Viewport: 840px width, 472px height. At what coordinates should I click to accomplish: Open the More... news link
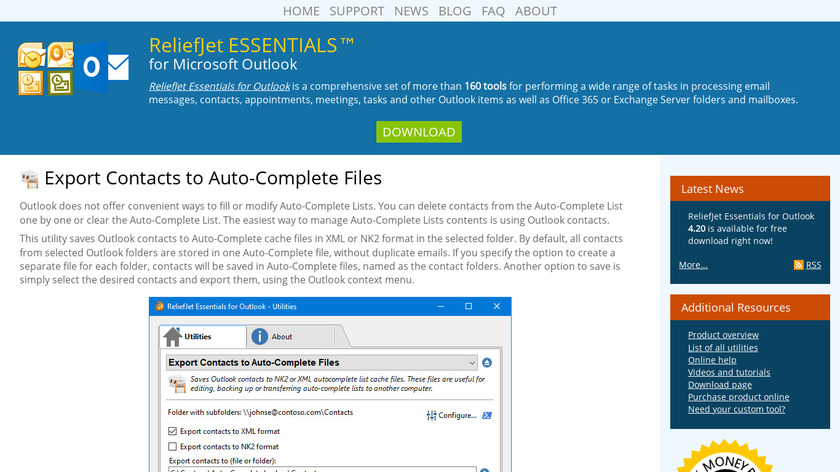tap(693, 265)
